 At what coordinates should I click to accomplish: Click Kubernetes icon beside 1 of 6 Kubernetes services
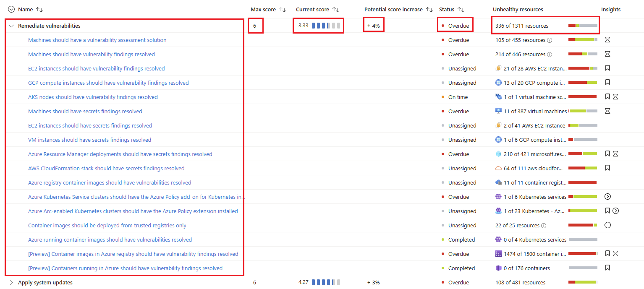point(499,197)
